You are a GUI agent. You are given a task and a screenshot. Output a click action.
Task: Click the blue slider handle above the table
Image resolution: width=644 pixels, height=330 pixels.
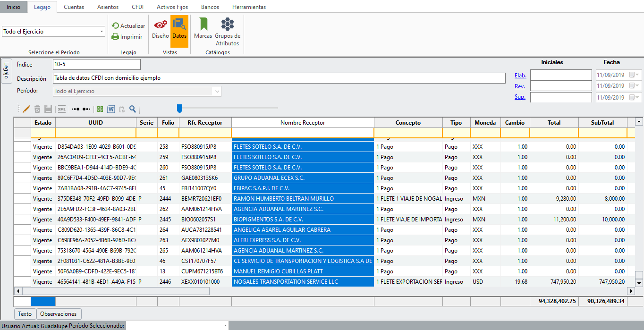point(179,109)
